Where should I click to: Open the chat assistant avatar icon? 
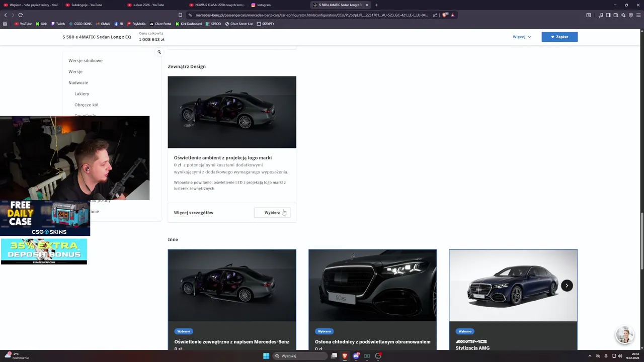[x=624, y=335]
